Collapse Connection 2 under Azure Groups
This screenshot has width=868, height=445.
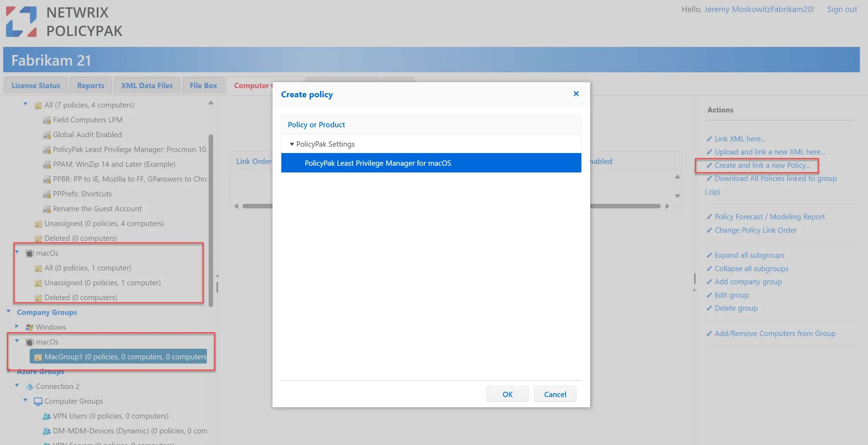(x=17, y=385)
